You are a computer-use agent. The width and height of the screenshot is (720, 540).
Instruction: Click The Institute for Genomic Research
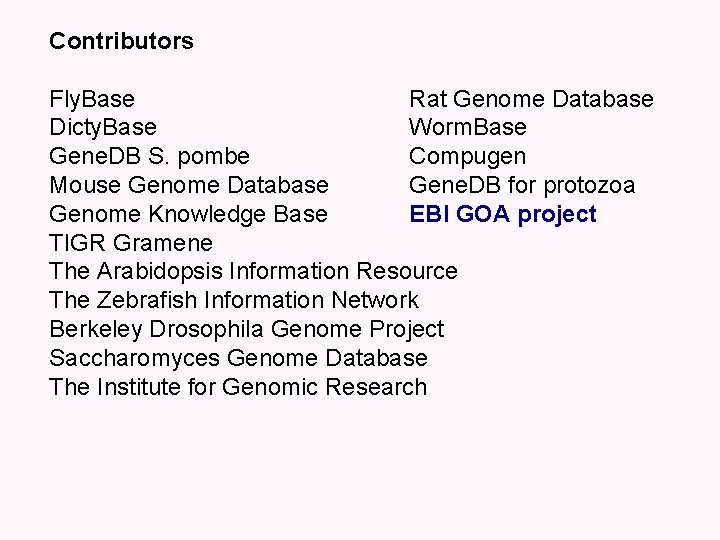(x=238, y=387)
